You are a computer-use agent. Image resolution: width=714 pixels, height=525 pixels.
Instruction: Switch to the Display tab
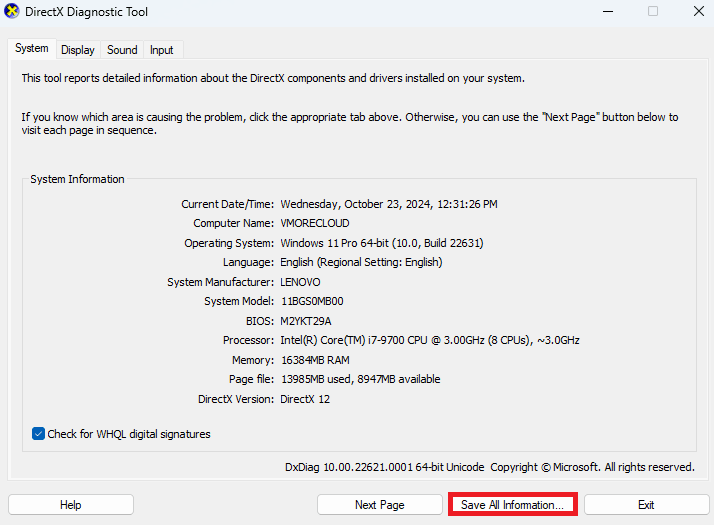(78, 50)
